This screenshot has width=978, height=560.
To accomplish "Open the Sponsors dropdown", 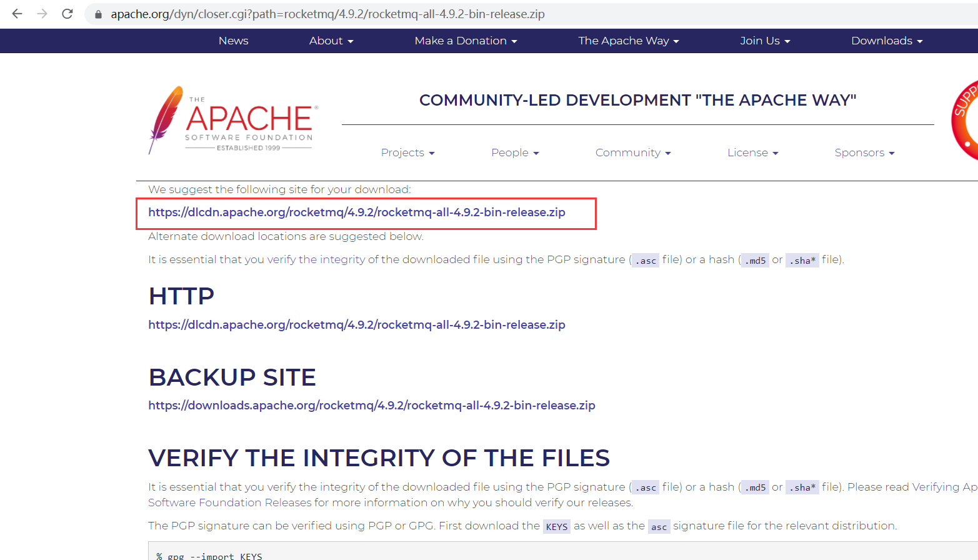I will [864, 152].
